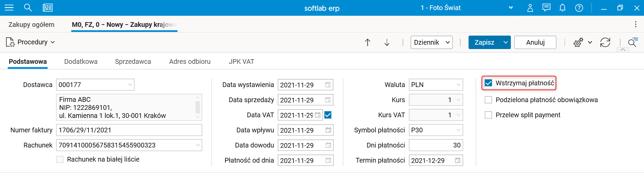
Task: Enable Podzielona płatność obowiązkowa checkbox
Action: (489, 100)
